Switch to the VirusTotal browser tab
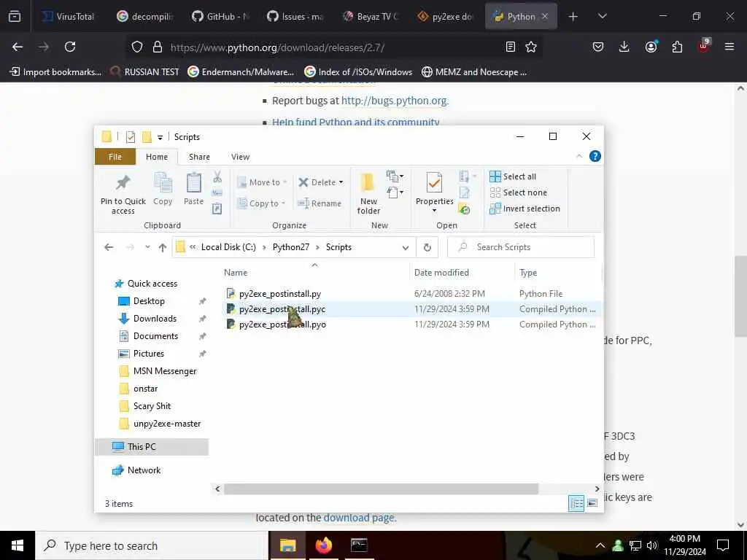 coord(69,16)
